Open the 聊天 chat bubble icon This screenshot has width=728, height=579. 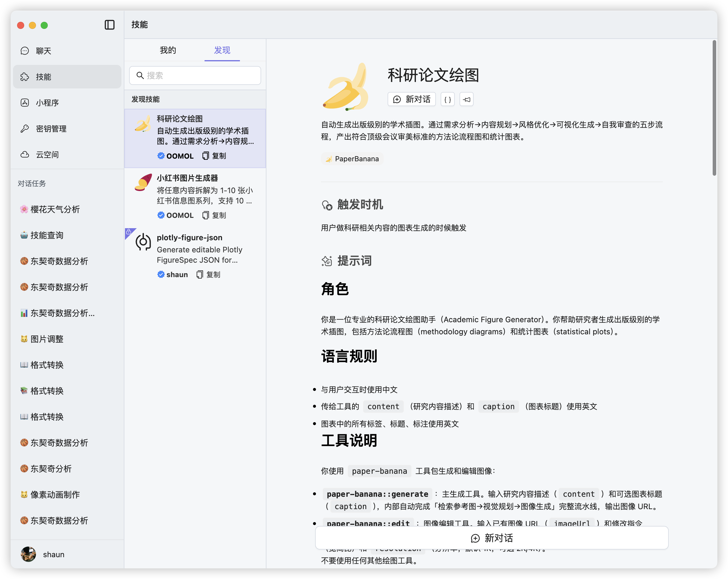[25, 51]
